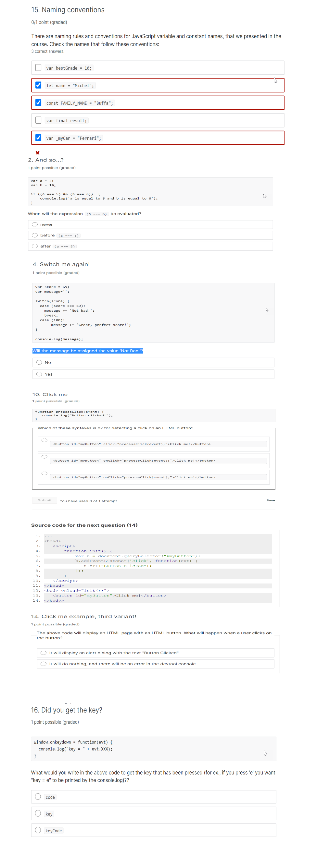Select 'It will display an alert dialog' option
This screenshot has width=317, height=868.
[44, 653]
